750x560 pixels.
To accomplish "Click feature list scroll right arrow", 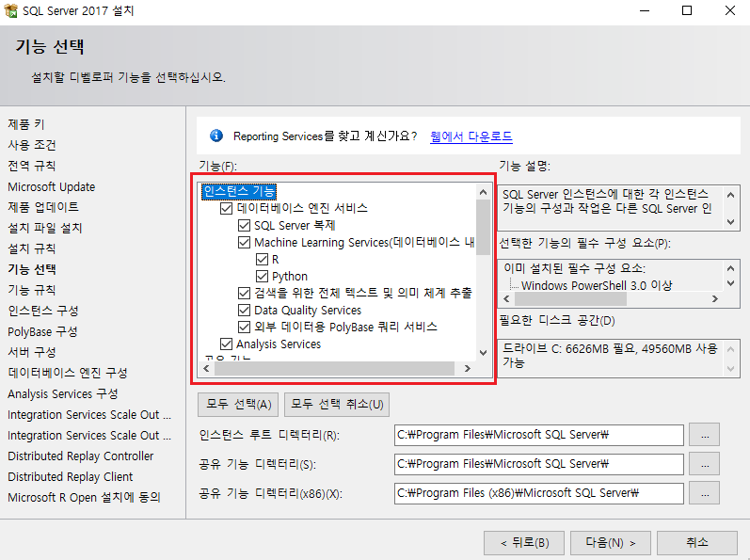I will click(468, 368).
